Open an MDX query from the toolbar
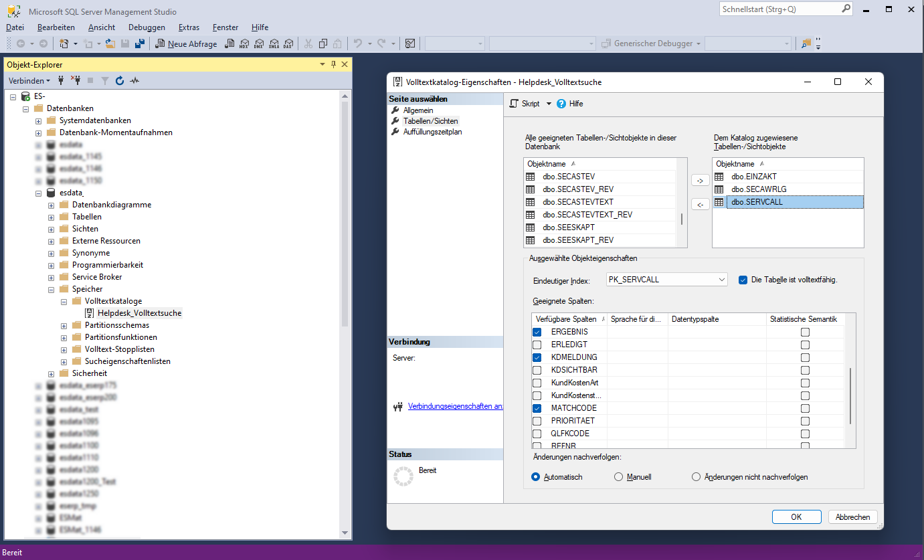924x560 pixels. click(x=244, y=43)
